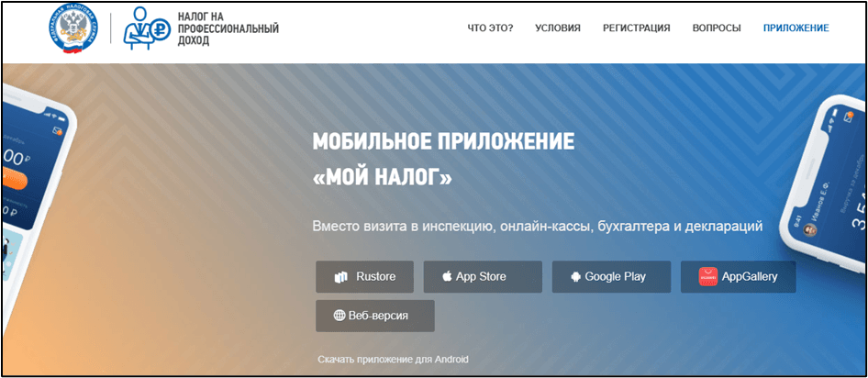The height and width of the screenshot is (378, 868).
Task: Click the МОБИЛЬНОЕ ПРИЛОЖЕНИЕ «МОЙ НАЛОГ» heading
Action: [x=443, y=159]
